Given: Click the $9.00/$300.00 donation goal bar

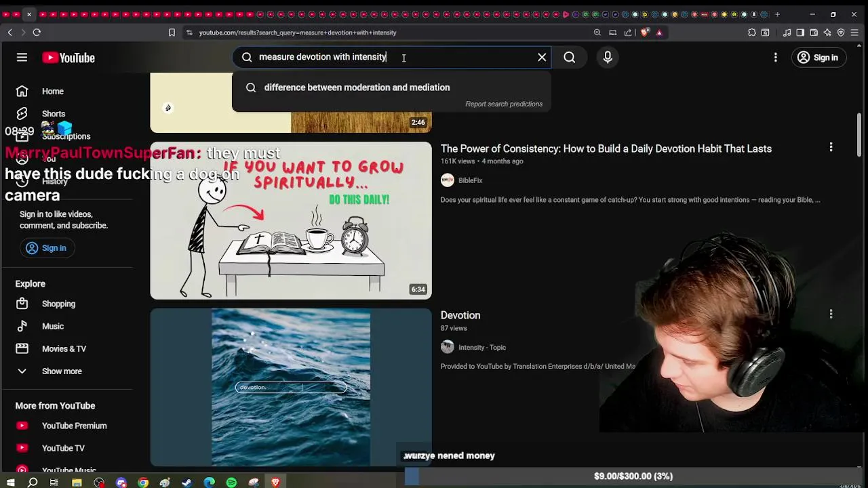Looking at the screenshot, I should pos(633,476).
